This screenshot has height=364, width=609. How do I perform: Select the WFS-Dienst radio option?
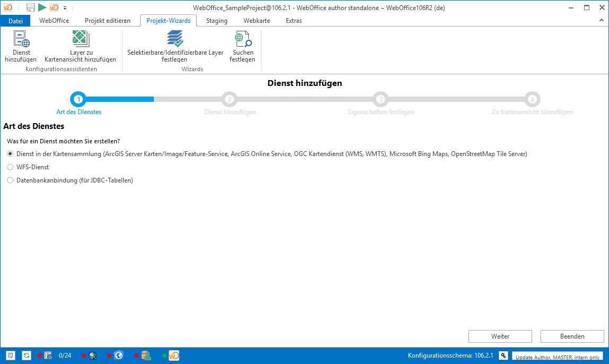tap(10, 167)
